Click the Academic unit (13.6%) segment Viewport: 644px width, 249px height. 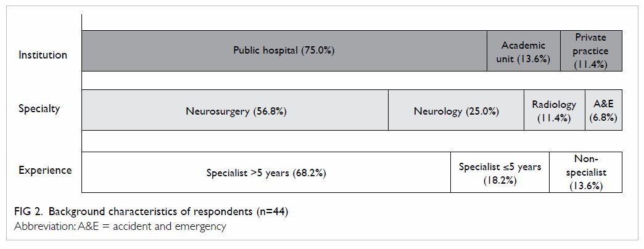[524, 51]
